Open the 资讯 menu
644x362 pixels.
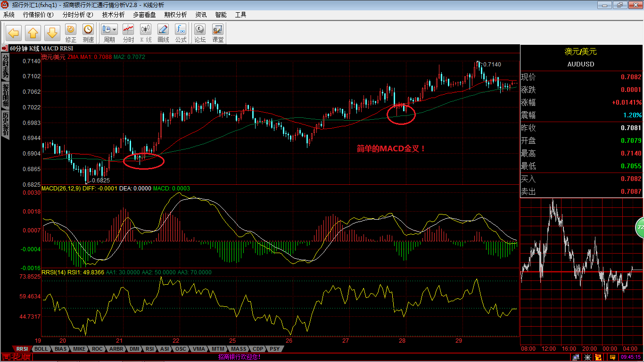tap(201, 15)
